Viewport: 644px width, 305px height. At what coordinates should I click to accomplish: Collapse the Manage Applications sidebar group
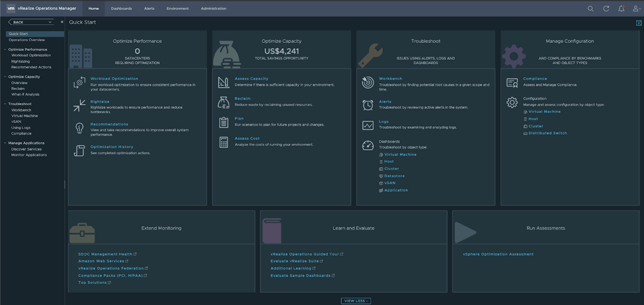[x=5, y=143]
